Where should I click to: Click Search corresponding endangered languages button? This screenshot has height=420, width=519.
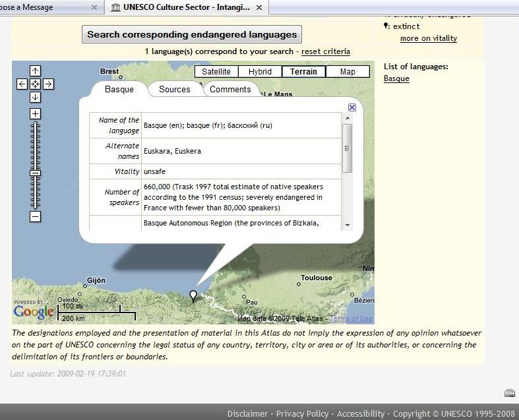tap(192, 34)
